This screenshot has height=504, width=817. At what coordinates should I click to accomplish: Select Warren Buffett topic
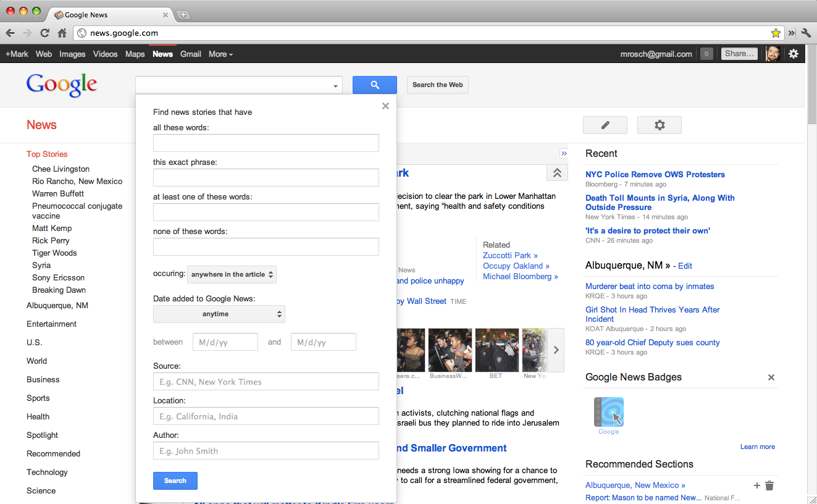click(58, 194)
